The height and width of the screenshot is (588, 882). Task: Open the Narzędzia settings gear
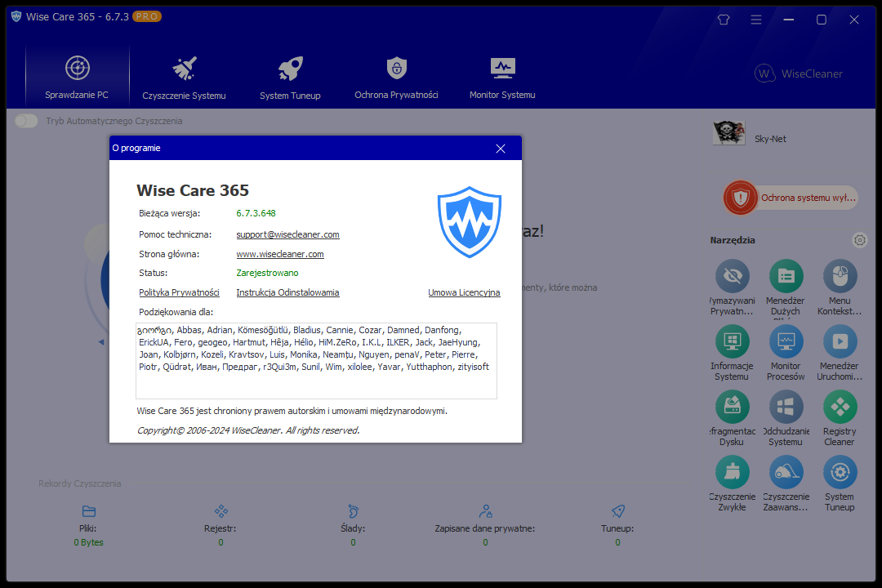[x=859, y=240]
